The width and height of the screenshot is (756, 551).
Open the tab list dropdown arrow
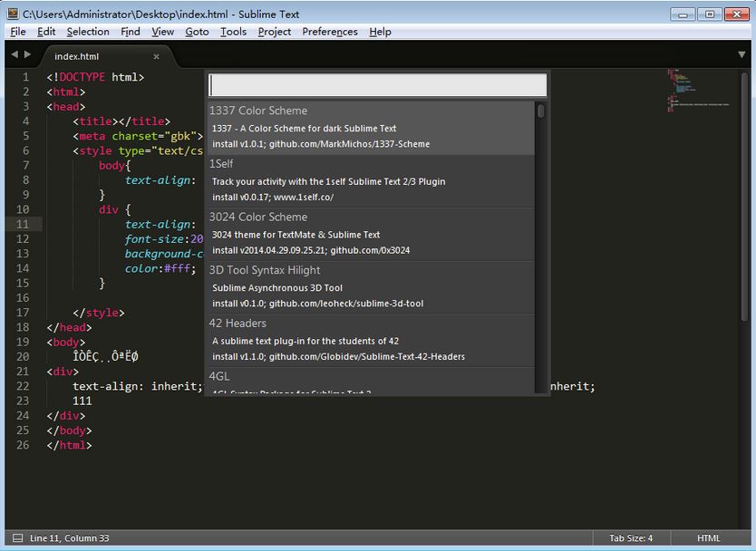[x=741, y=55]
